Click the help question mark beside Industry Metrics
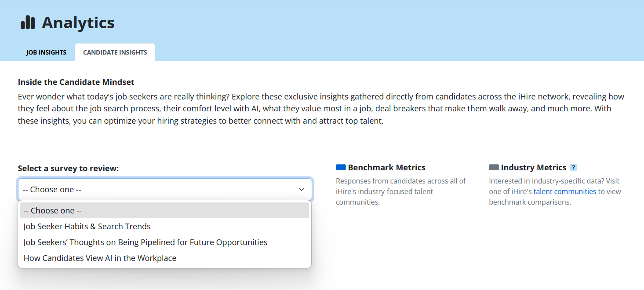644x290 pixels. (573, 168)
